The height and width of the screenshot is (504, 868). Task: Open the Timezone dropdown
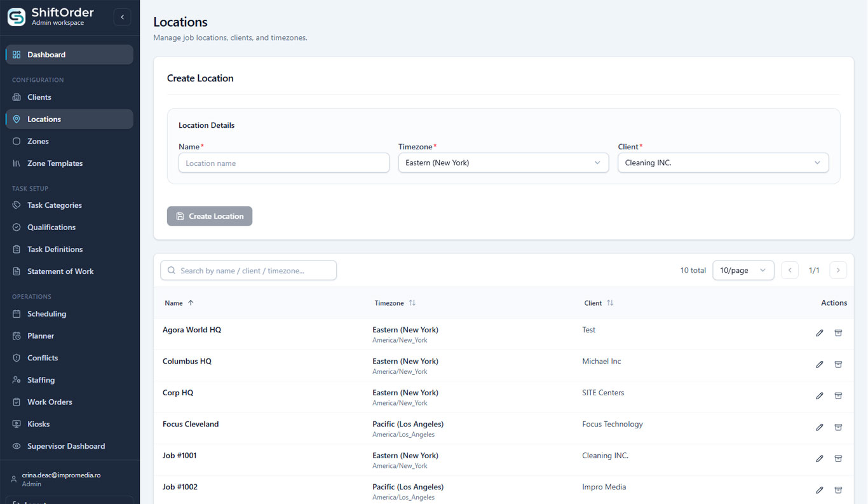(x=503, y=163)
